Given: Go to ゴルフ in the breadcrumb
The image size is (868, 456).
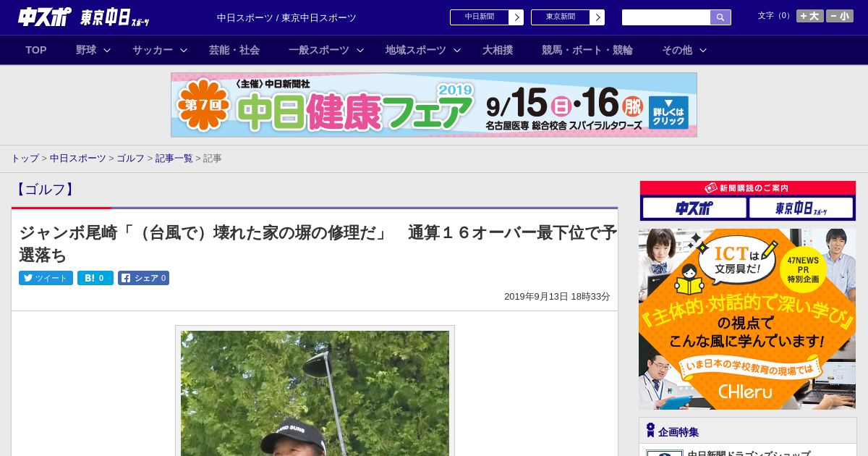Looking at the screenshot, I should click(130, 158).
